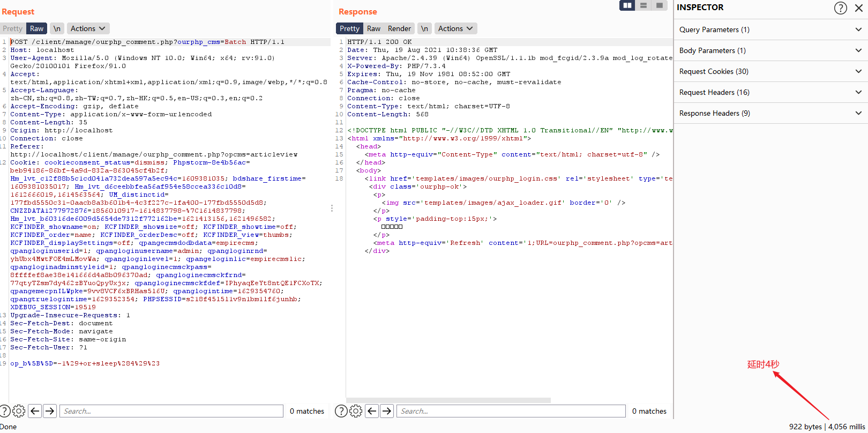
Task: Select combined single-pane layout icon
Action: pos(660,5)
